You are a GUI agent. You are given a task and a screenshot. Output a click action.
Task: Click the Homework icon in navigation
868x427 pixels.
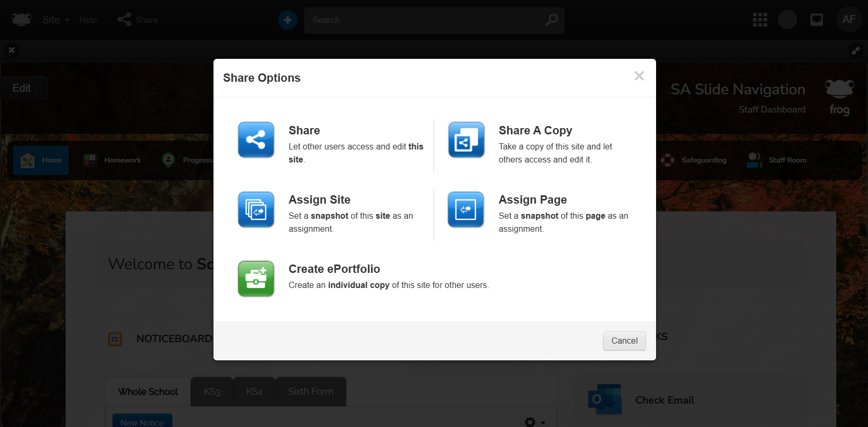pyautogui.click(x=90, y=160)
